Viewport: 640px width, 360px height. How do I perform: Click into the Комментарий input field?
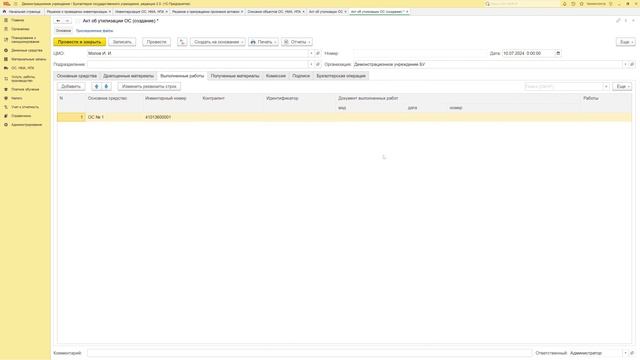point(309,353)
